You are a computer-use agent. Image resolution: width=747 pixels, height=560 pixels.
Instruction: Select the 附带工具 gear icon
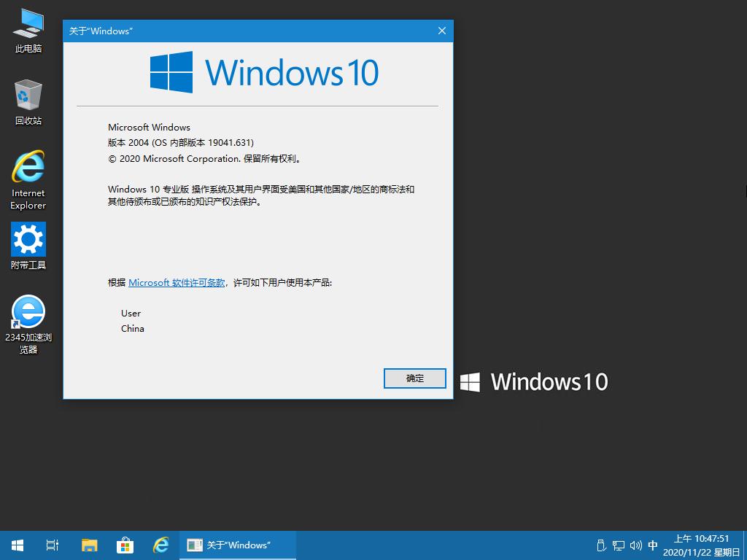(x=28, y=246)
